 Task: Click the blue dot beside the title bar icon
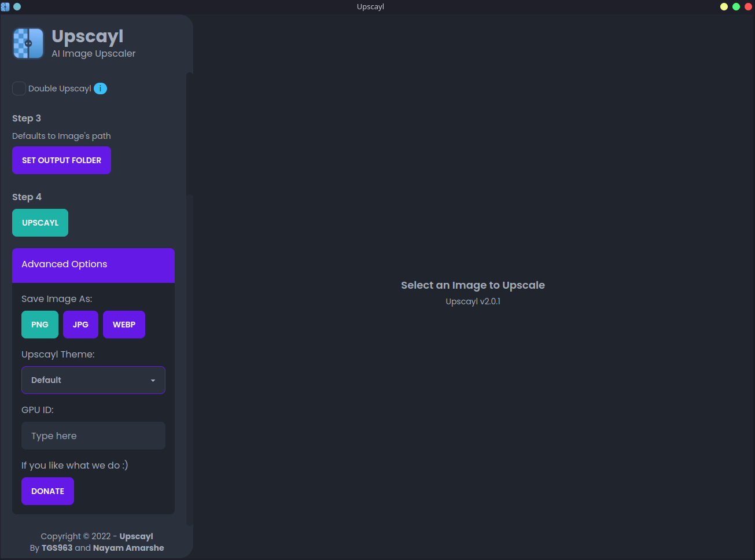[x=17, y=7]
